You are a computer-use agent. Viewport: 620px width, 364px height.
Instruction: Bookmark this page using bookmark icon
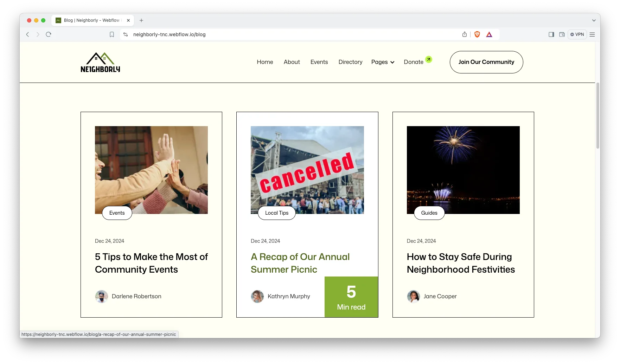point(112,34)
